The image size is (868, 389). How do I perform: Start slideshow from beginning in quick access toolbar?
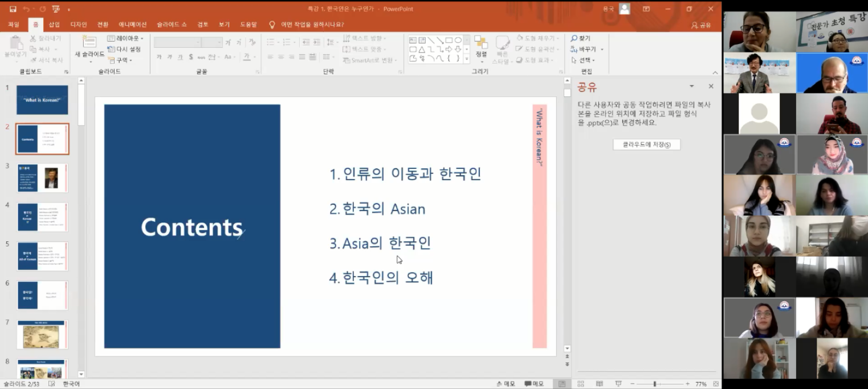[56, 9]
